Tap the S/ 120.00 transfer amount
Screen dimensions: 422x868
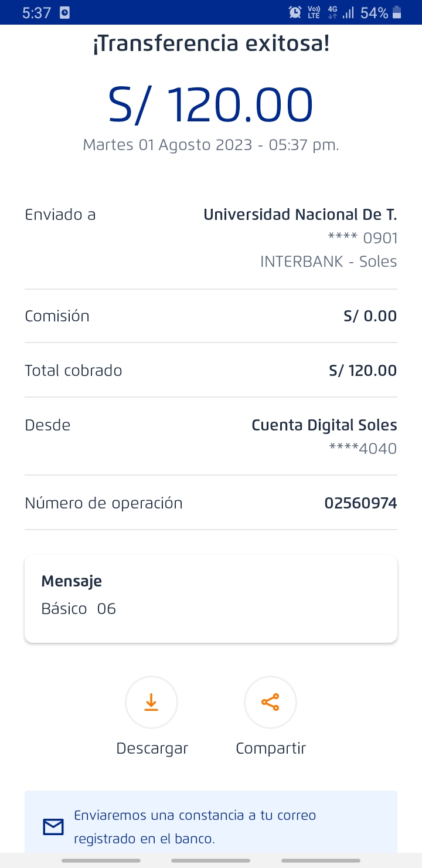click(x=211, y=106)
